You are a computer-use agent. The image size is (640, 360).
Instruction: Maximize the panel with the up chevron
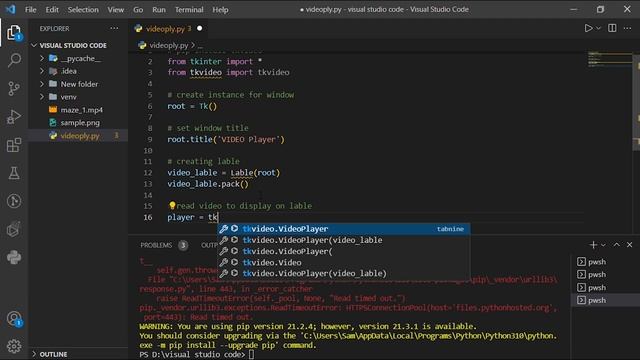[x=617, y=244]
